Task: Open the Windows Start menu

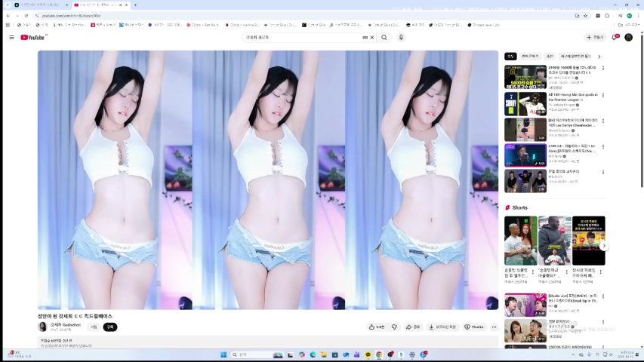Action: 223,354
